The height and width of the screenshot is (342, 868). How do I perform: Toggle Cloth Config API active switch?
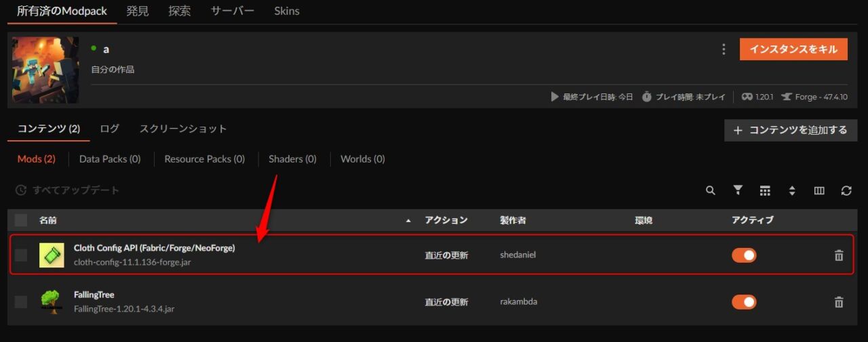pos(744,255)
